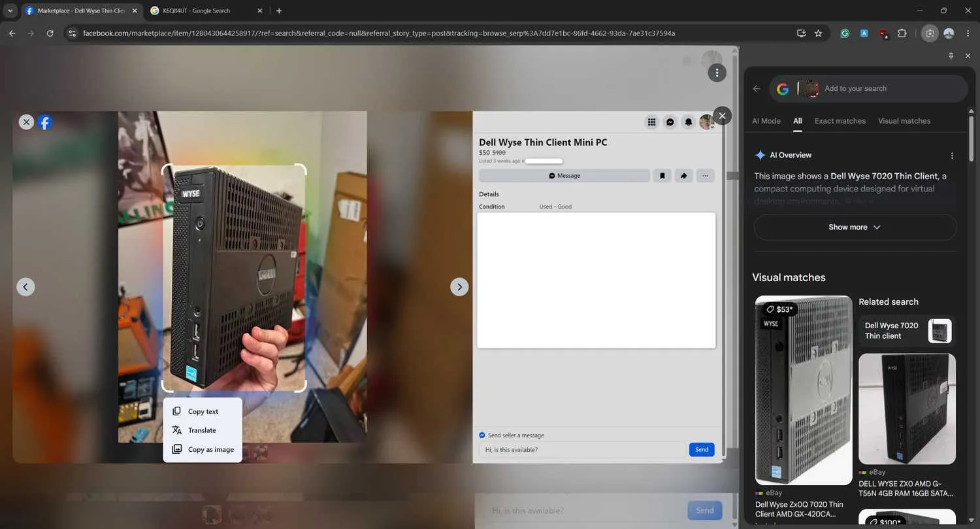Reload the page

pyautogui.click(x=50, y=33)
